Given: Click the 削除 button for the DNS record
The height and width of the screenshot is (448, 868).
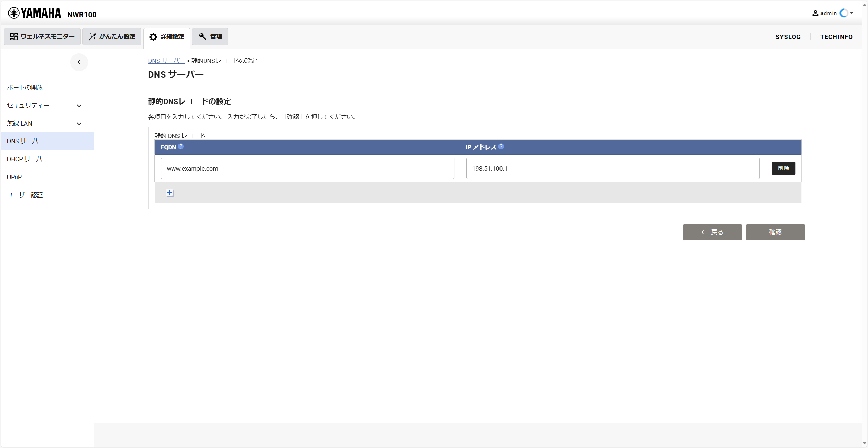Looking at the screenshot, I should [783, 168].
